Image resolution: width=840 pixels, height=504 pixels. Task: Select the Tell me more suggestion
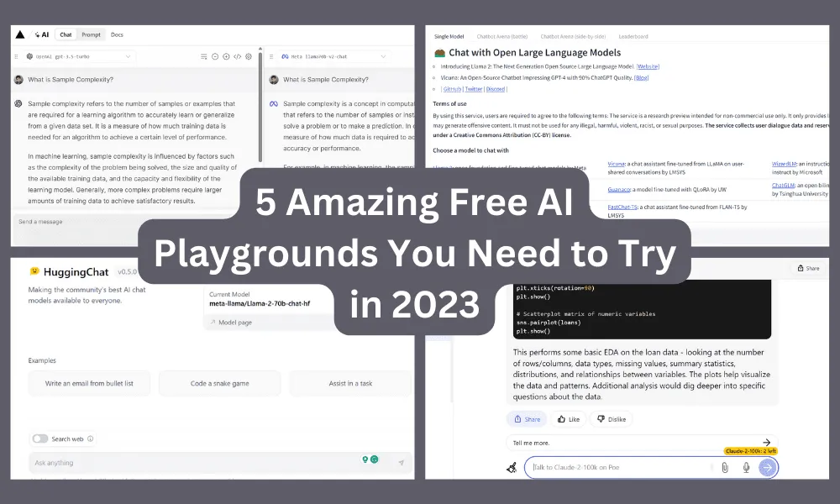click(642, 443)
